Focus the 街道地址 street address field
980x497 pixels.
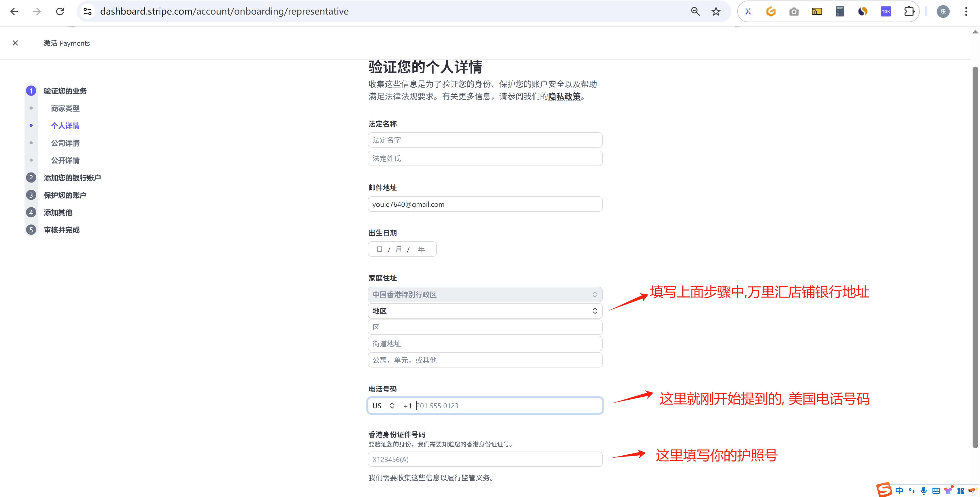click(485, 344)
